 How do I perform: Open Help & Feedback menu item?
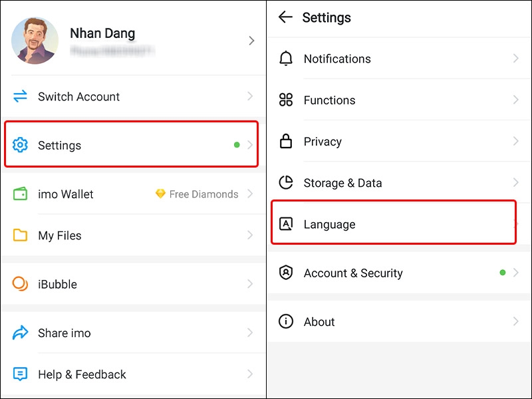pos(134,374)
